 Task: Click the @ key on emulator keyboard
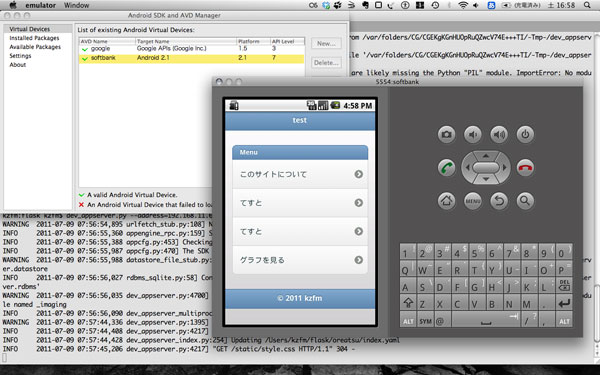[x=442, y=321]
